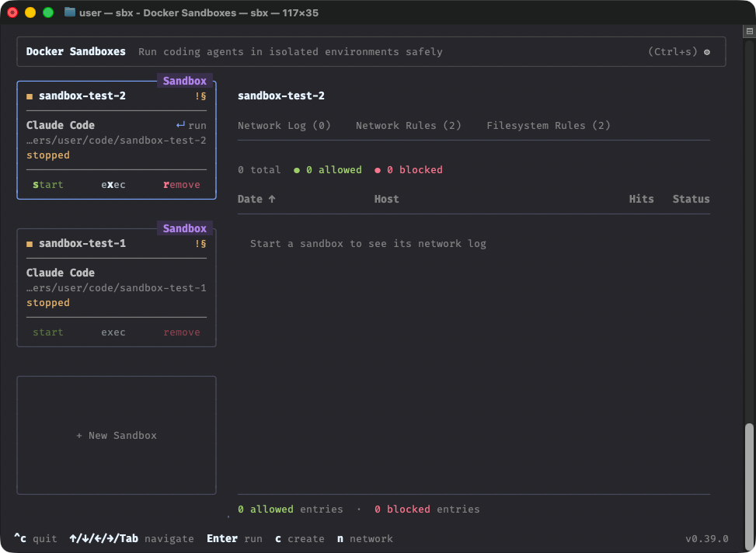
Task: Create a New Sandbox
Action: tap(117, 436)
